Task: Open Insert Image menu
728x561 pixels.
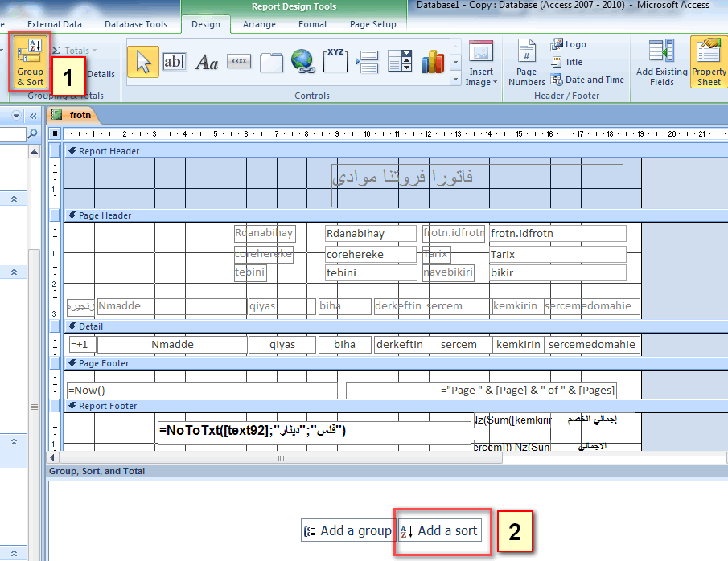Action: click(481, 63)
